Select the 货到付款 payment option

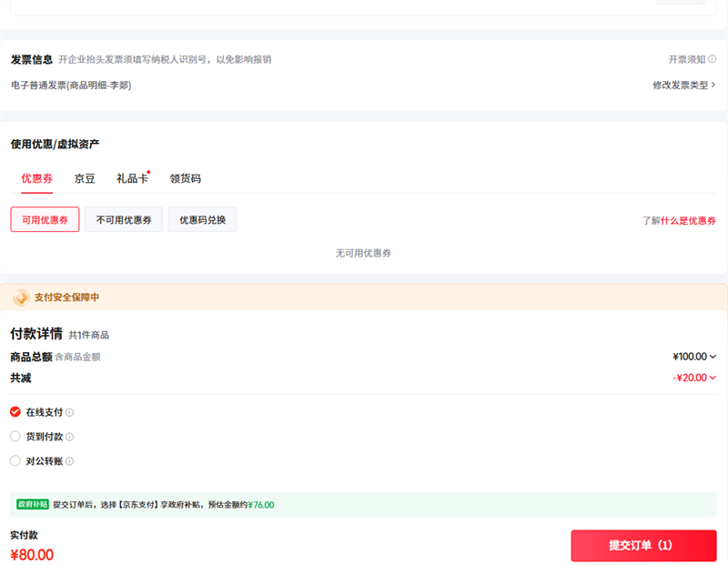15,437
